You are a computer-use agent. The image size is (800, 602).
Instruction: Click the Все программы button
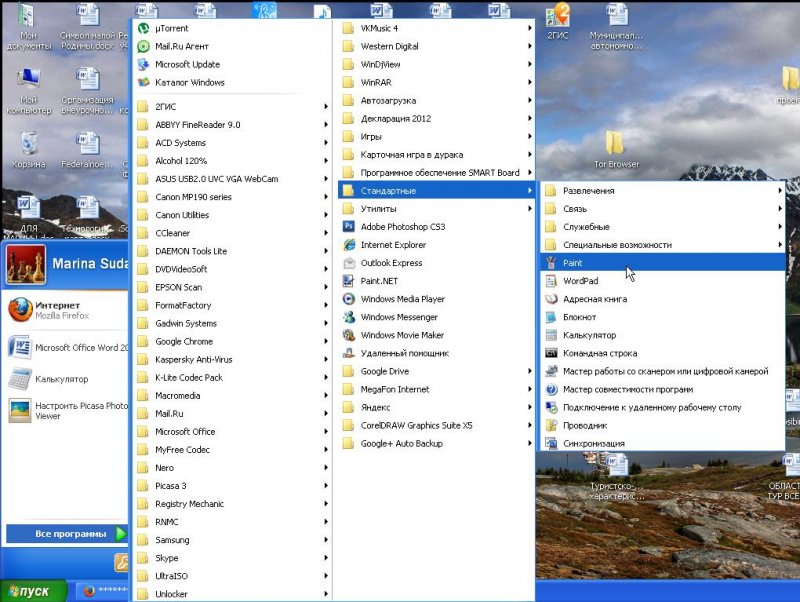tap(66, 534)
